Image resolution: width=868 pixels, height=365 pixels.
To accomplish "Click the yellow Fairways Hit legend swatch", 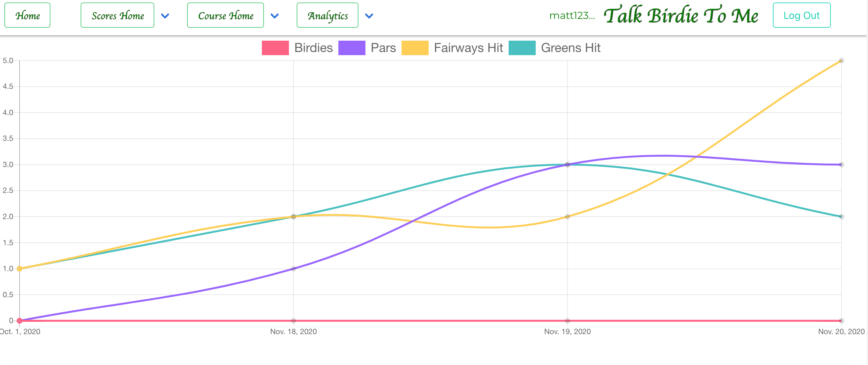I will [x=415, y=48].
